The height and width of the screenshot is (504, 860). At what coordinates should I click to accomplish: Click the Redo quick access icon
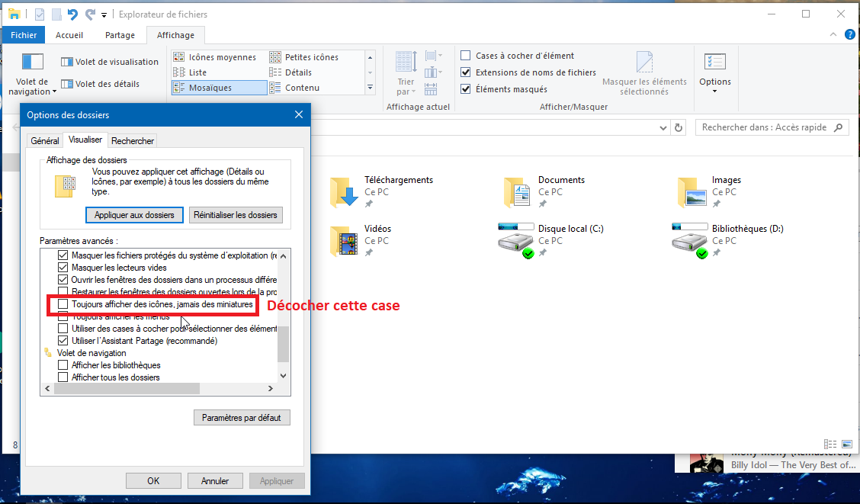click(x=90, y=14)
